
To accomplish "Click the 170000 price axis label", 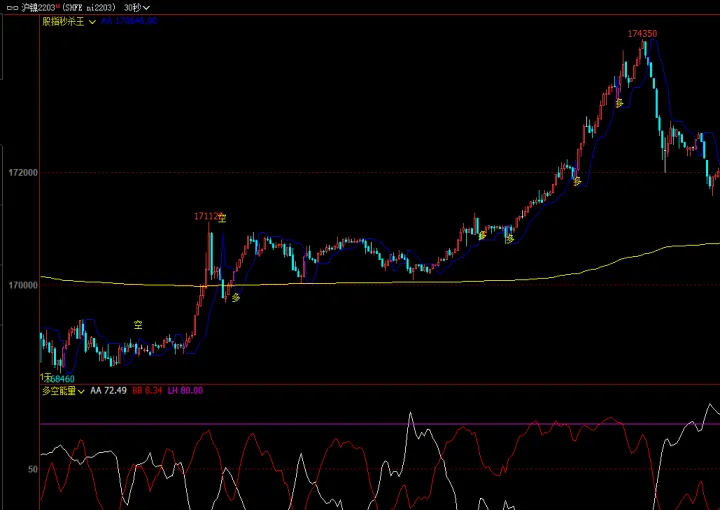I will pyautogui.click(x=22, y=286).
